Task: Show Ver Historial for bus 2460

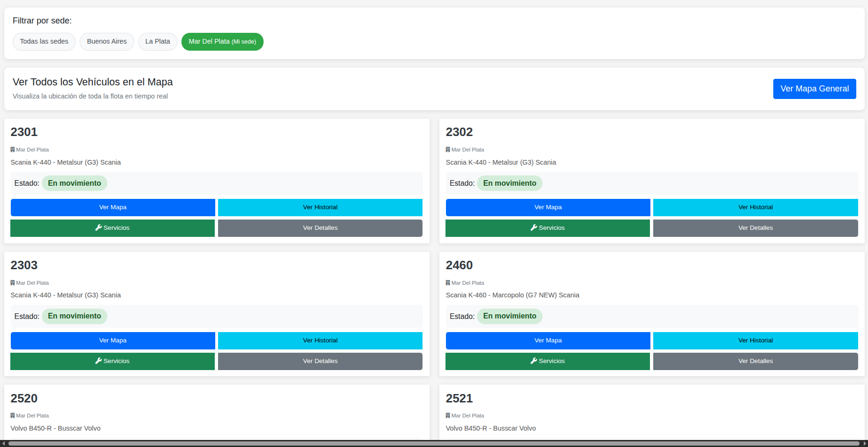Action: point(755,341)
